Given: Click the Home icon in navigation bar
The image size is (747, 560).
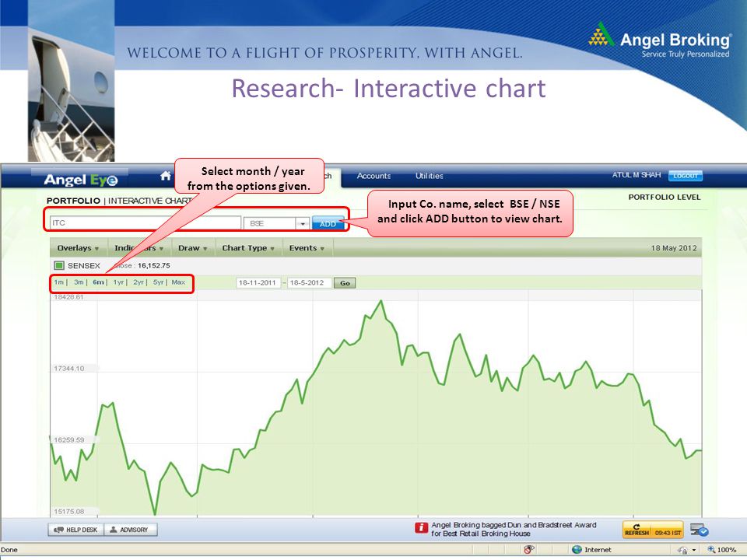Looking at the screenshot, I should click(x=165, y=176).
